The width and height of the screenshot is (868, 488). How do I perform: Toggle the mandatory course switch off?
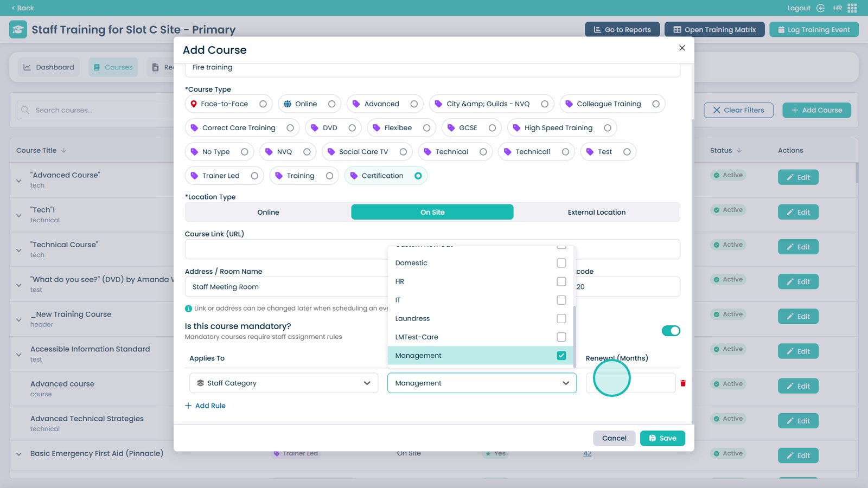pos(671,331)
